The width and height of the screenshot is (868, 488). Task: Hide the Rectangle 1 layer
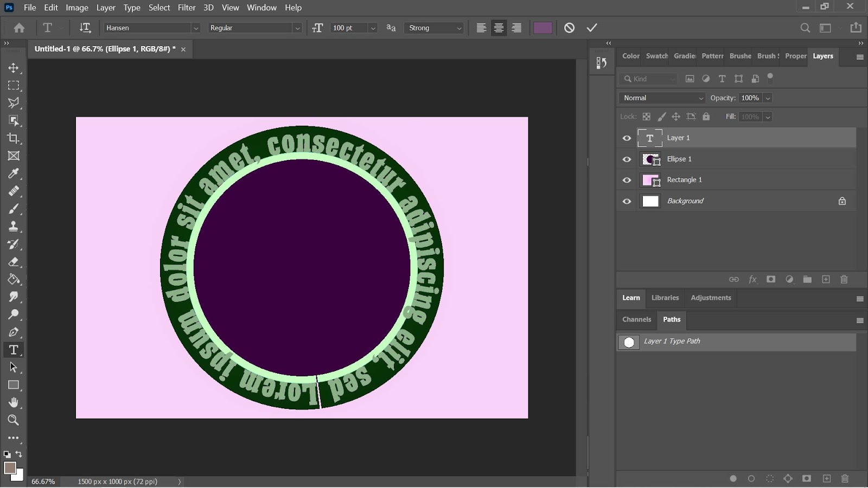tap(627, 180)
